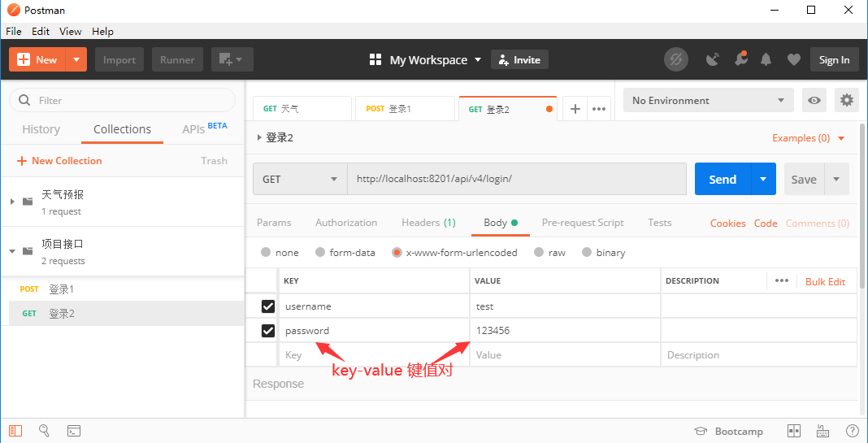Open the No Environment dropdown

click(709, 100)
